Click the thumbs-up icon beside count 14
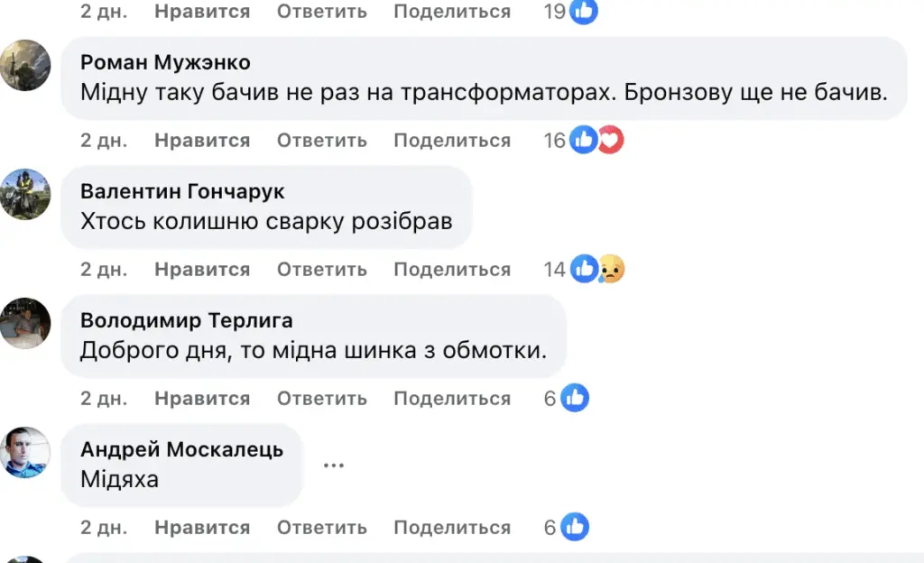 tap(584, 268)
